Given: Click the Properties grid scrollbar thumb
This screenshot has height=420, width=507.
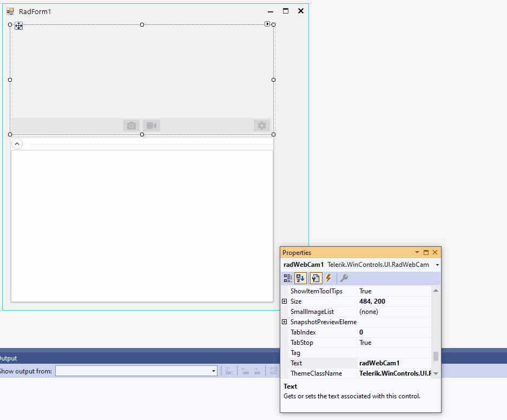Looking at the screenshot, I should click(x=436, y=356).
